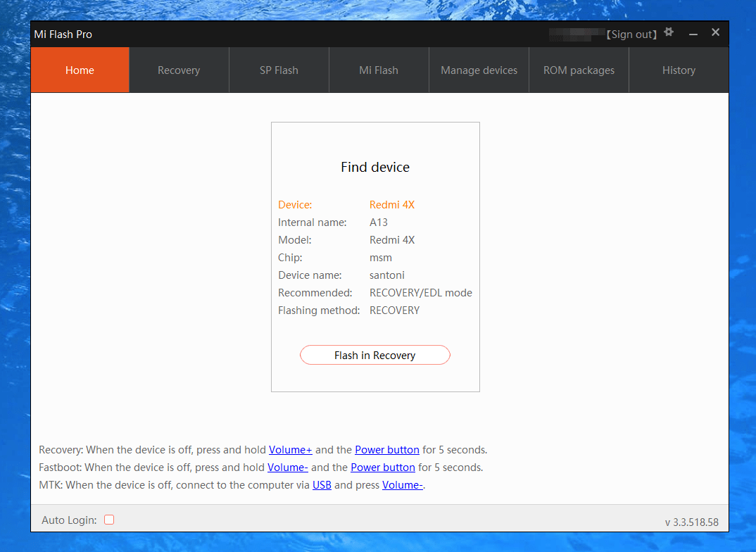Viewport: 756px width, 552px height.
Task: Click Power button link on the Fastboot line
Action: tap(382, 467)
